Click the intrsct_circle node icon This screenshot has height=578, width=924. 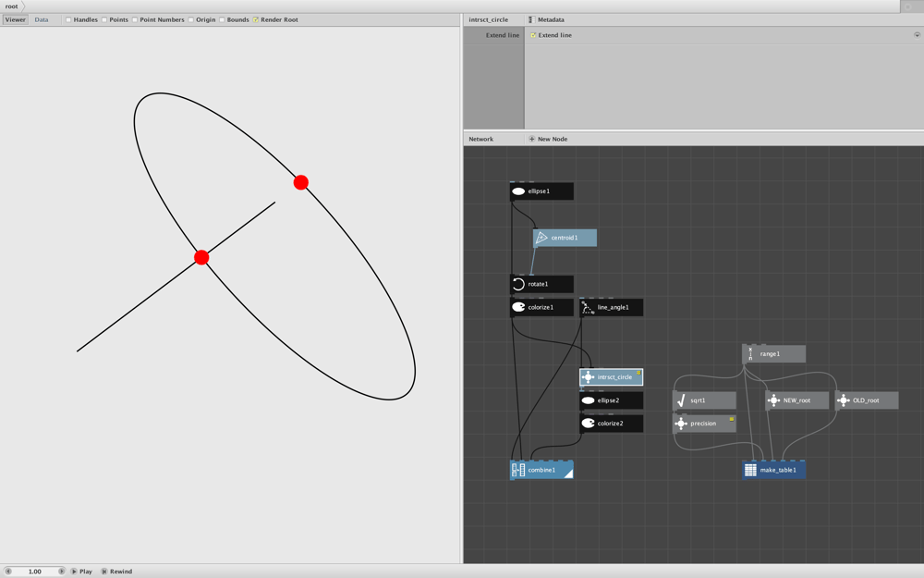pos(588,377)
